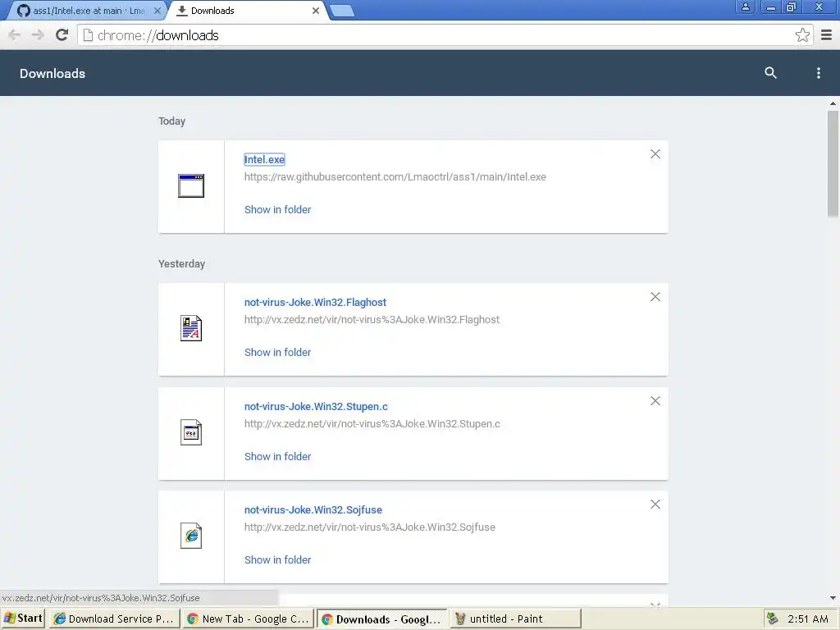Switch to New Tab - Google Chrome taskbar window
840x630 pixels.
[248, 619]
